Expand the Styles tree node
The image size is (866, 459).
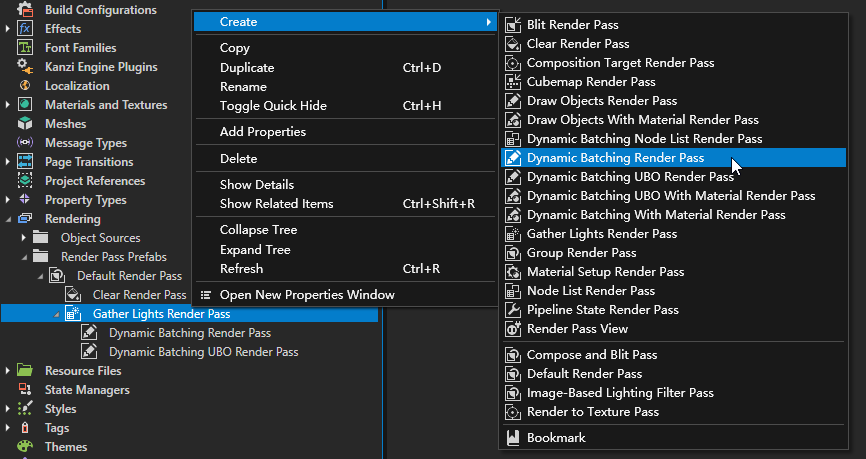click(x=8, y=409)
